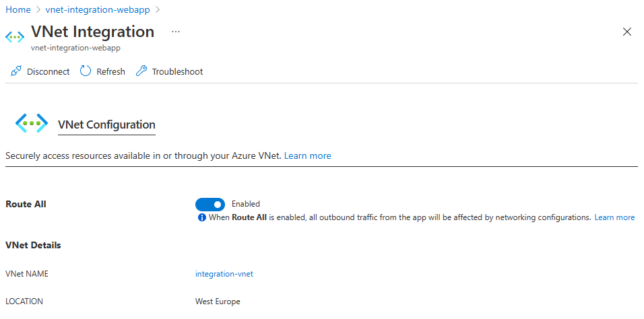Select the Troubleshoot text label
The width and height of the screenshot is (644, 319).
point(177,71)
